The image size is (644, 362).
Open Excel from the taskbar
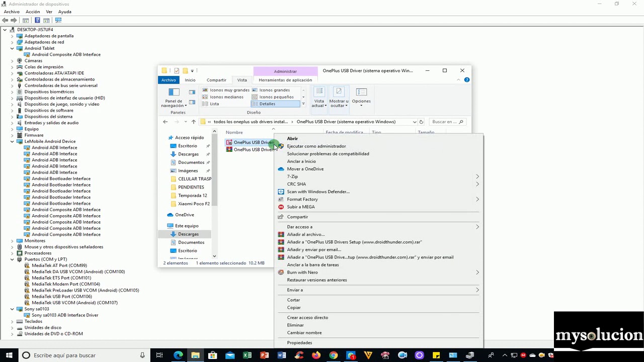247,355
